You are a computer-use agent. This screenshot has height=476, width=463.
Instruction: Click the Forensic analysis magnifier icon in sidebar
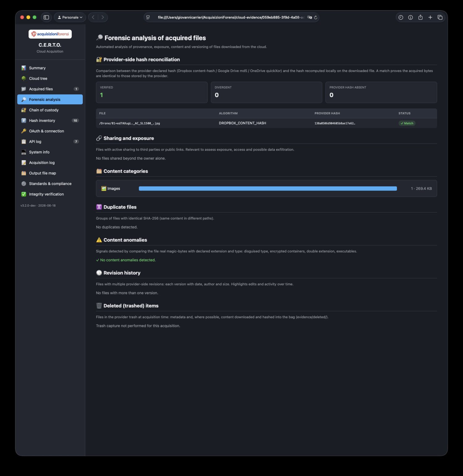pyautogui.click(x=24, y=99)
